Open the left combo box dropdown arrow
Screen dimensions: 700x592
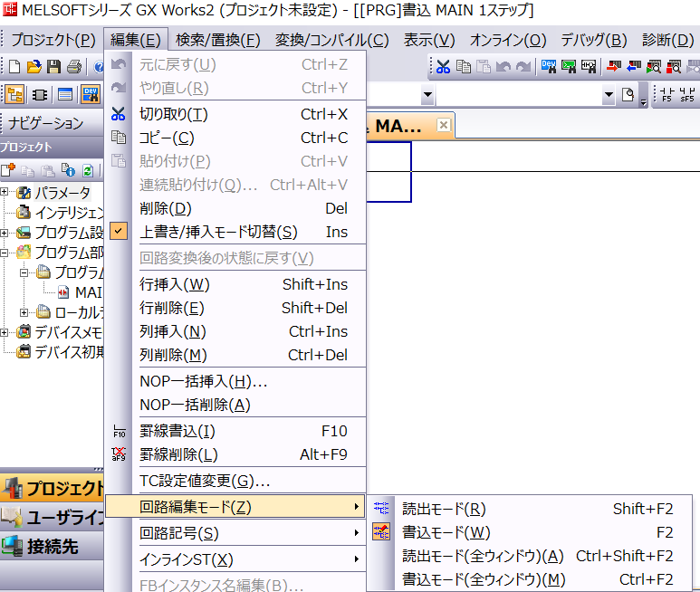click(x=427, y=94)
